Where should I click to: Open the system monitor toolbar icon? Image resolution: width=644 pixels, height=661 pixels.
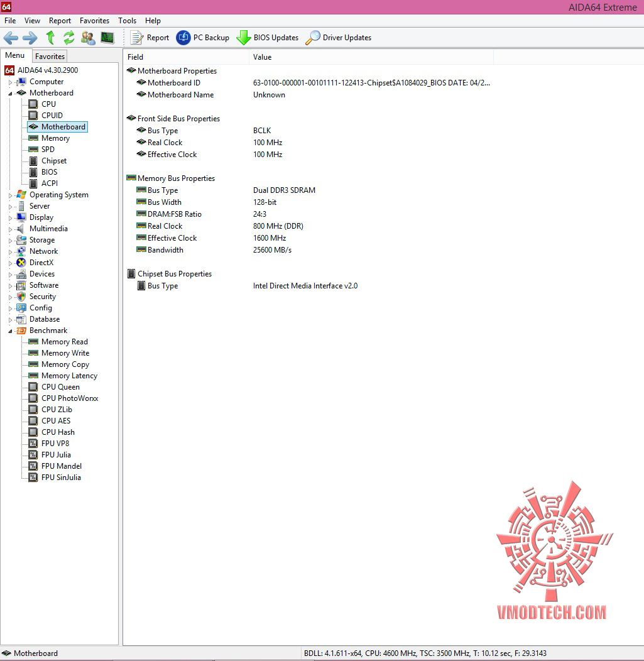click(107, 38)
